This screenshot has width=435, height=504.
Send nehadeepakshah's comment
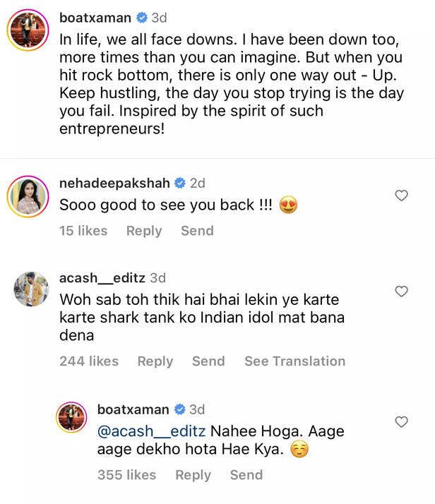197,231
